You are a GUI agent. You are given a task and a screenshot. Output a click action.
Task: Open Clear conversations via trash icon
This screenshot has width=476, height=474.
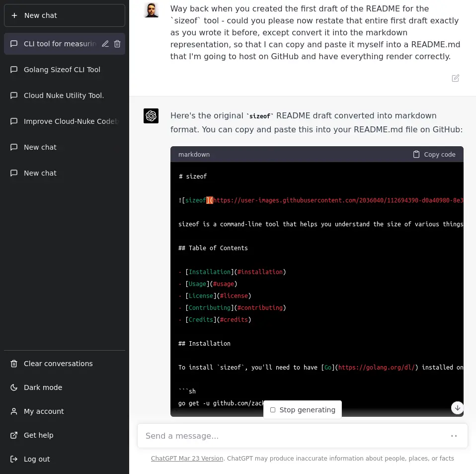point(14,364)
